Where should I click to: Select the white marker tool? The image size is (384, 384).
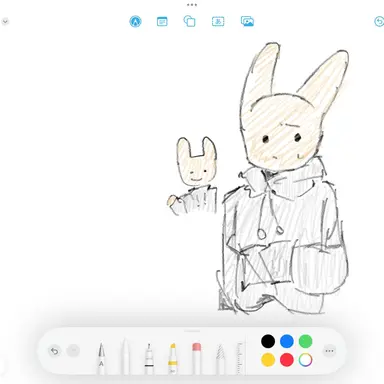(125, 356)
